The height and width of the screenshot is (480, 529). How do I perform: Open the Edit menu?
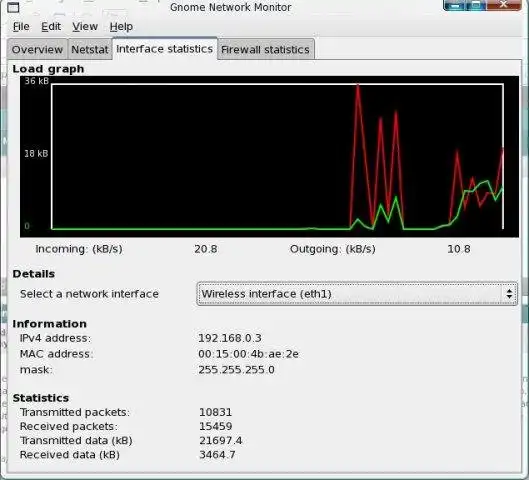pos(51,26)
